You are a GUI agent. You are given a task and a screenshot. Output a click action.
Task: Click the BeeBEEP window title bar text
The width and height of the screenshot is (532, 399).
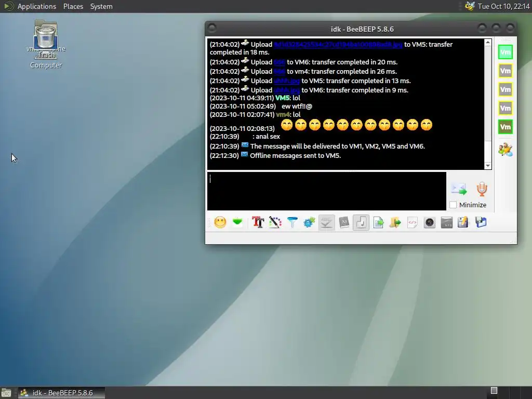[x=362, y=29]
